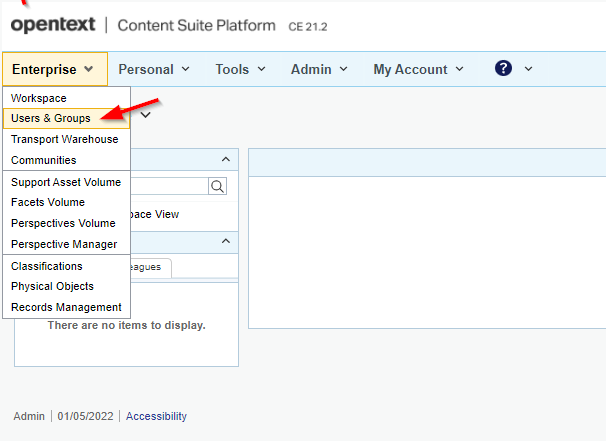Image resolution: width=606 pixels, height=441 pixels.
Task: Click into the sidebar search input field
Action: pos(165,186)
